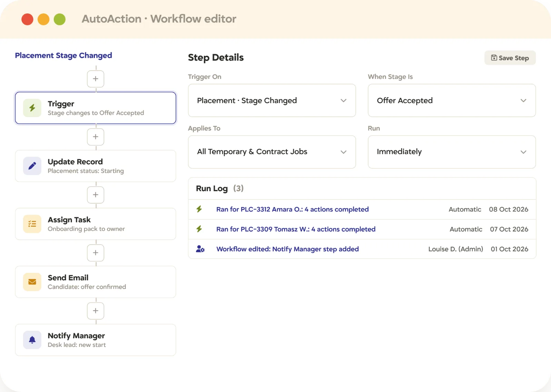551x392 pixels.
Task: Click the Run Log heading
Action: point(212,188)
